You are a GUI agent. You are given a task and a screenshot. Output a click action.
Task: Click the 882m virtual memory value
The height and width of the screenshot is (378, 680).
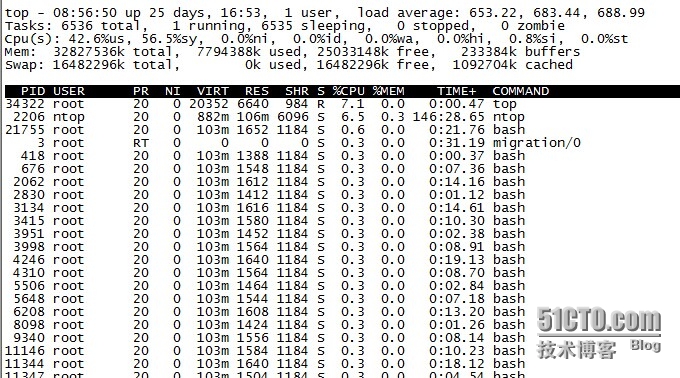click(212, 117)
